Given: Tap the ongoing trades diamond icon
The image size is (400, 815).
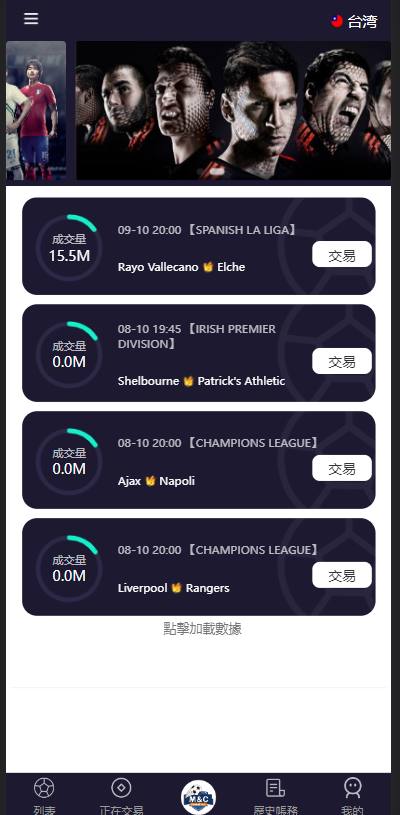Looking at the screenshot, I should tap(121, 788).
